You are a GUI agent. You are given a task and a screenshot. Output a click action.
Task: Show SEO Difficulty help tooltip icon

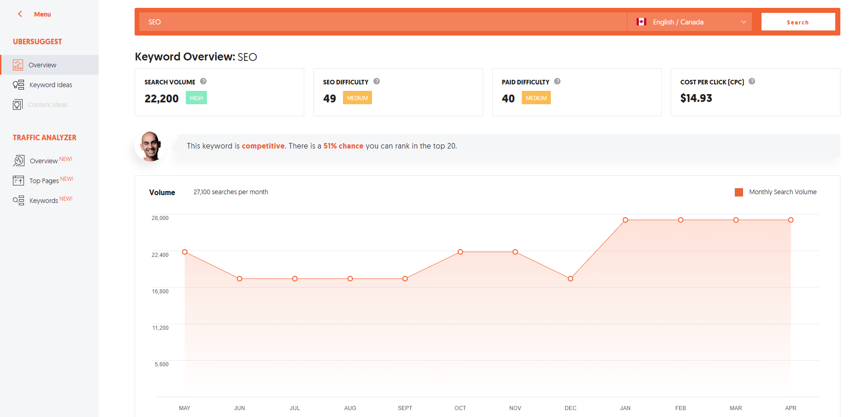pos(377,81)
